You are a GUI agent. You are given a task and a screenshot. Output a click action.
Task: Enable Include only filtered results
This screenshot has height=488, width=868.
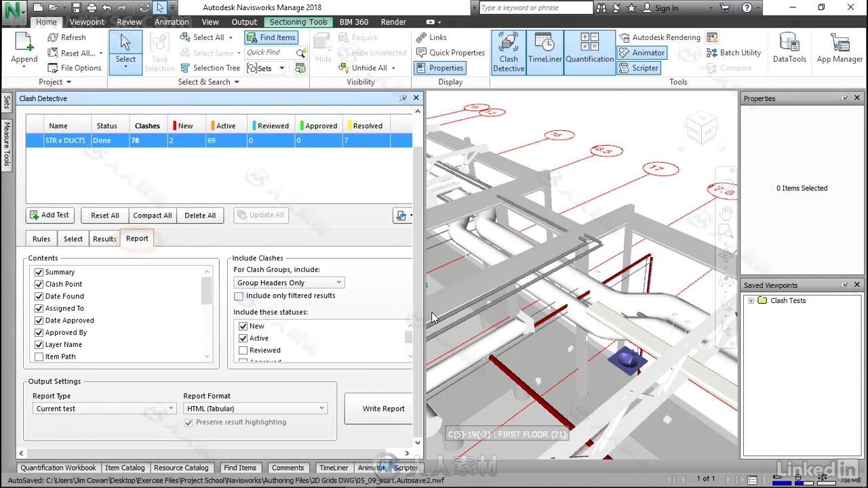pos(239,296)
